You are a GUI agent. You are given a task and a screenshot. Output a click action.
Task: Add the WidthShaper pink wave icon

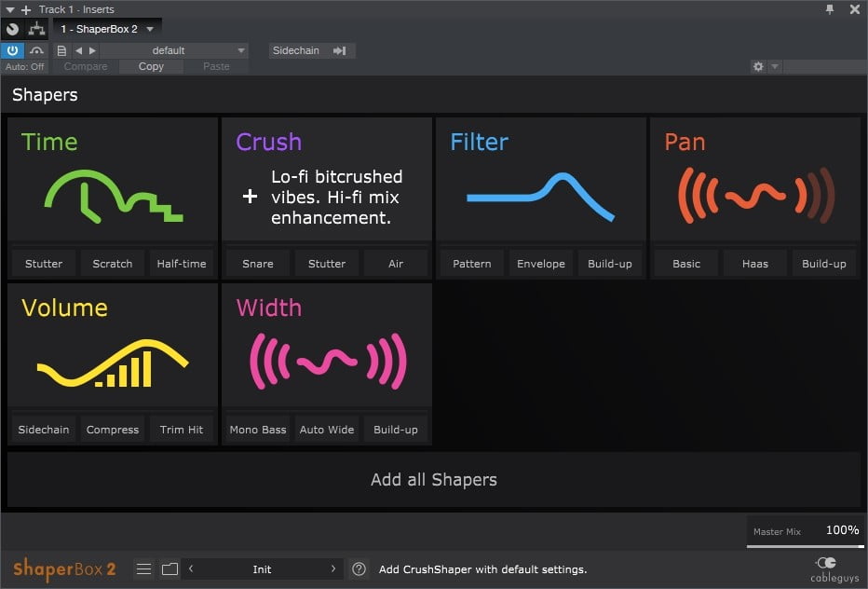tap(328, 362)
